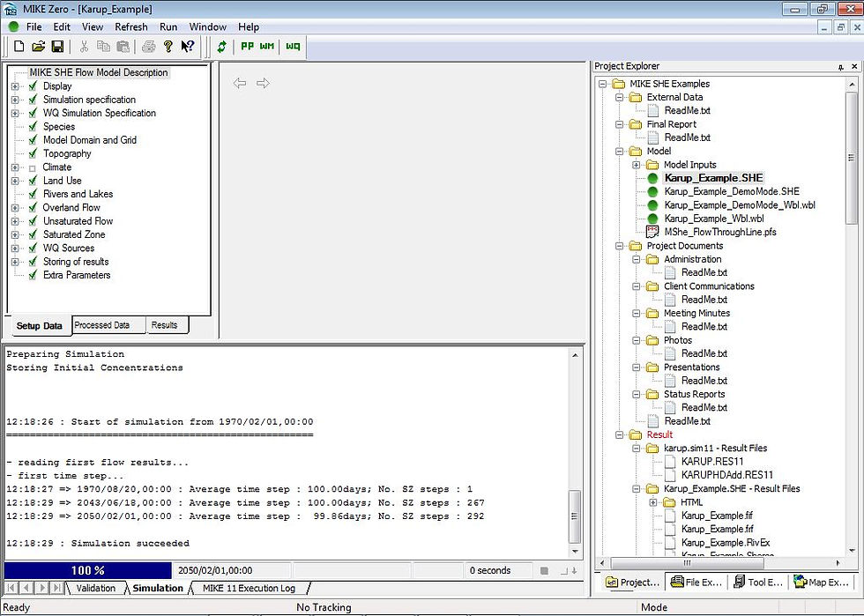The height and width of the screenshot is (616, 864).
Task: Jump to last log tab arrow
Action: (56, 588)
